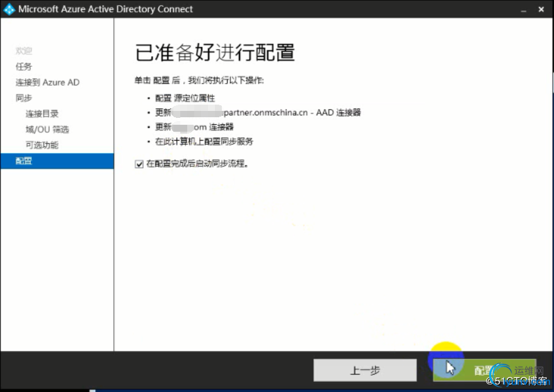Click the Azure AD Connect title bar logo
Screen dimensions: 554x392
pos(9,9)
